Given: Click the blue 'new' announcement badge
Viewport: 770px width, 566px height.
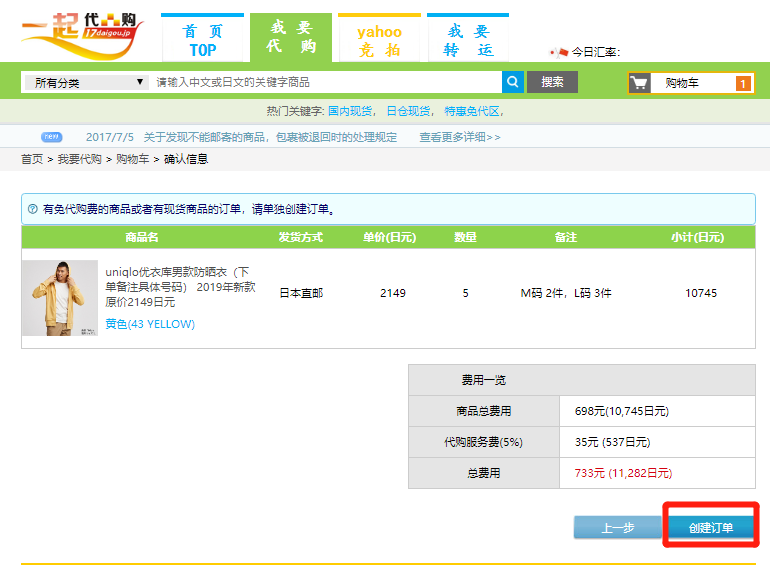Looking at the screenshot, I should tap(51, 137).
